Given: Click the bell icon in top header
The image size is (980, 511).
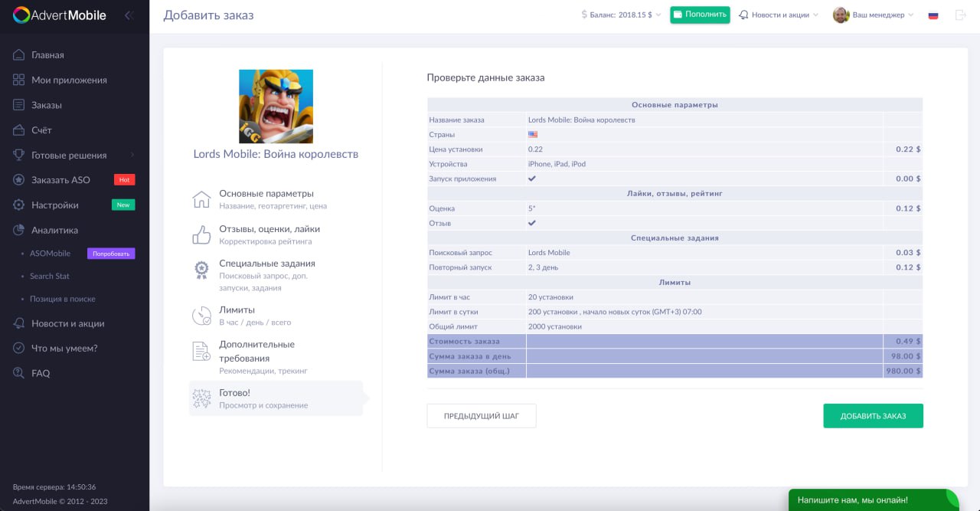Looking at the screenshot, I should pyautogui.click(x=743, y=15).
